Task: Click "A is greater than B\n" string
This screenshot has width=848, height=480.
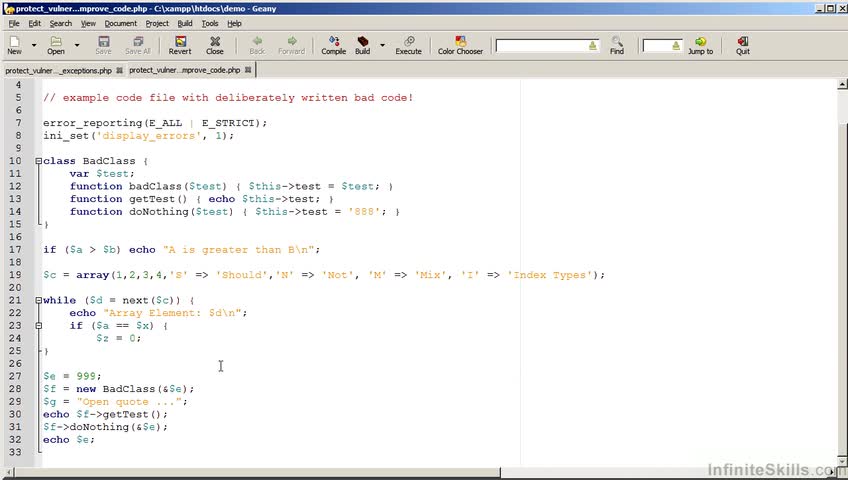Action: point(238,250)
